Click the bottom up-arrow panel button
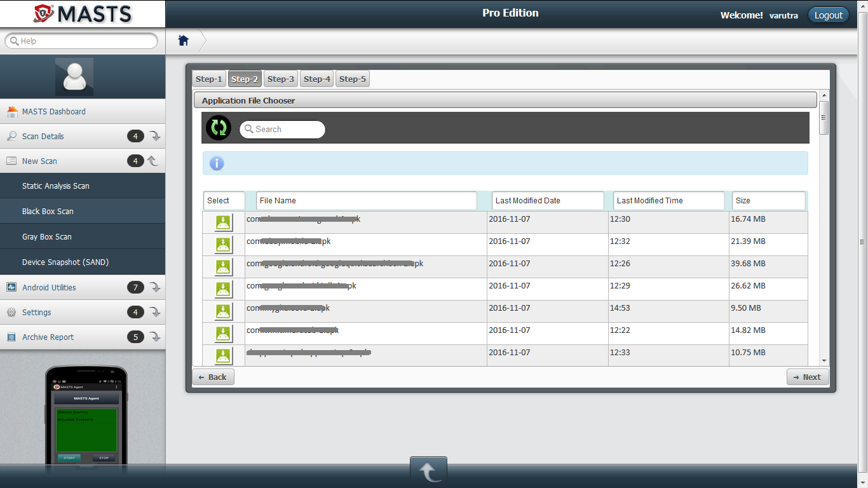 [428, 471]
